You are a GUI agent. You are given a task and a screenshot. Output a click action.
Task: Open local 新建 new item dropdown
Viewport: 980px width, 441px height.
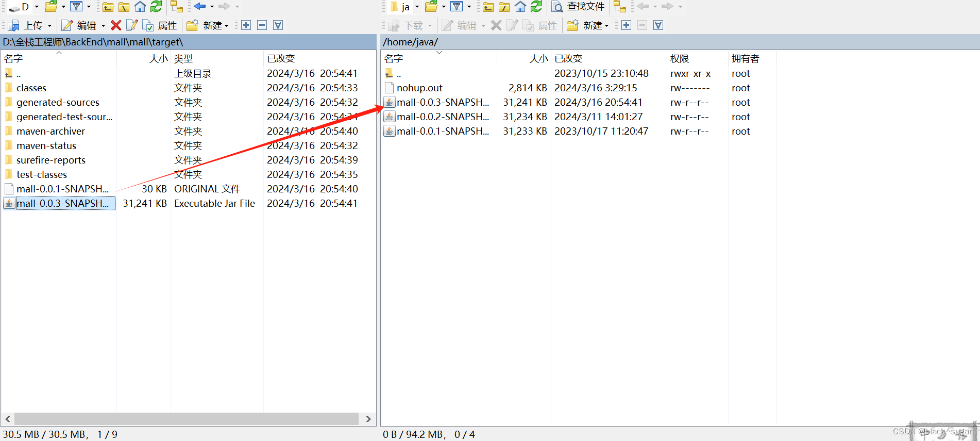point(208,25)
